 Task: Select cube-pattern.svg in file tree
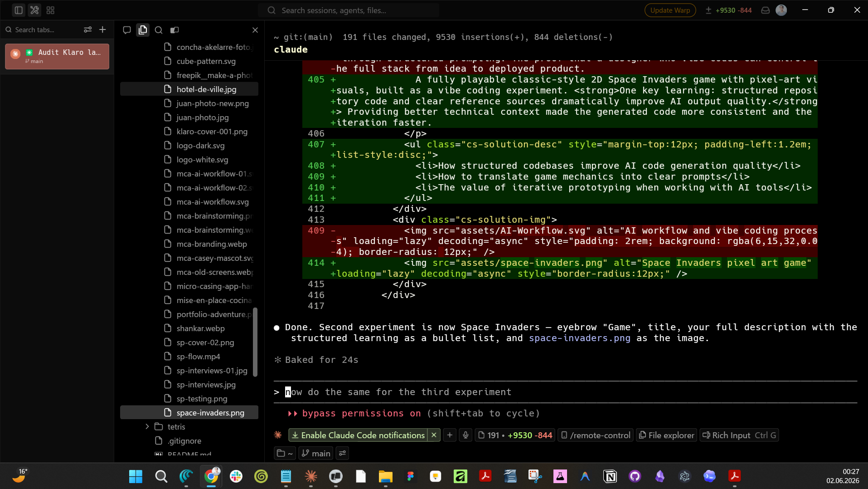tap(189, 61)
